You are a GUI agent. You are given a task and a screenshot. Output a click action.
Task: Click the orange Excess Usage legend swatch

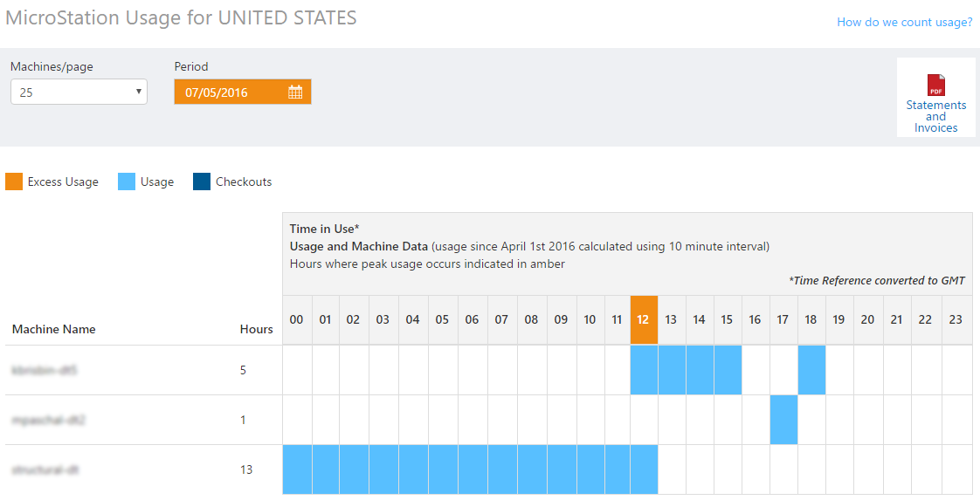(x=14, y=182)
